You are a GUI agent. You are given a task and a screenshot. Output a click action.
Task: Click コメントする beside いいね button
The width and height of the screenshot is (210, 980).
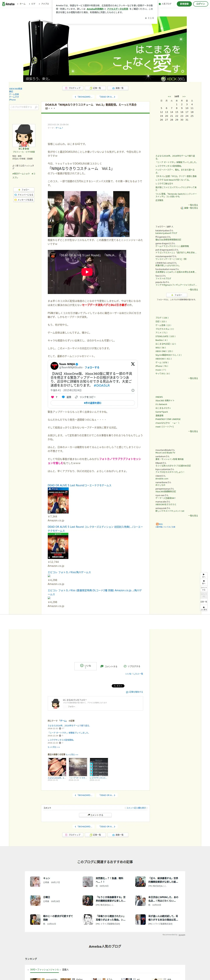[109, 667]
